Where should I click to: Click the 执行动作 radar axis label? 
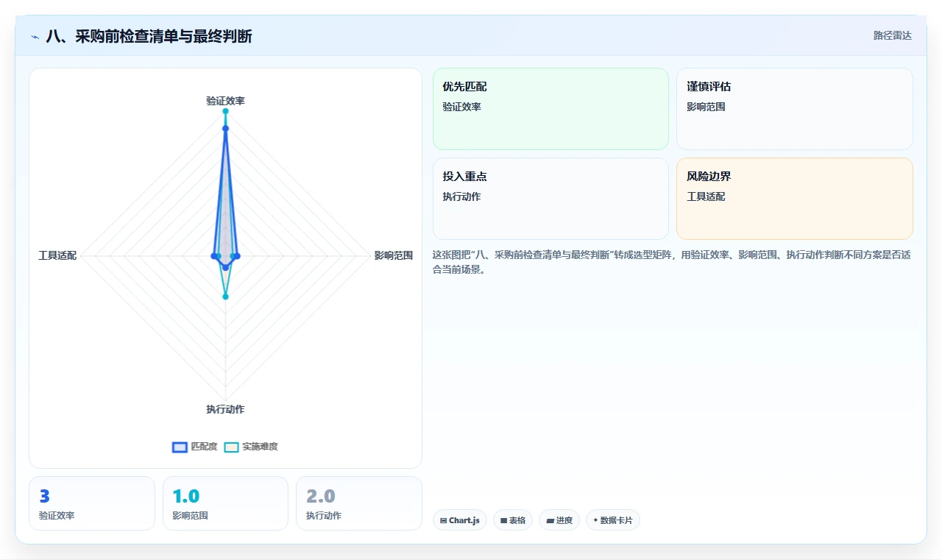pos(225,409)
